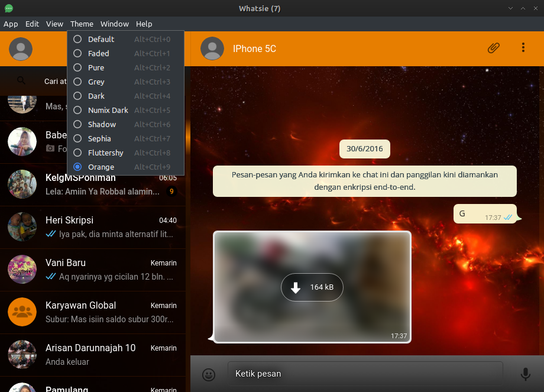This screenshot has width=544, height=392.
Task: Select the Faded theme
Action: (125, 53)
